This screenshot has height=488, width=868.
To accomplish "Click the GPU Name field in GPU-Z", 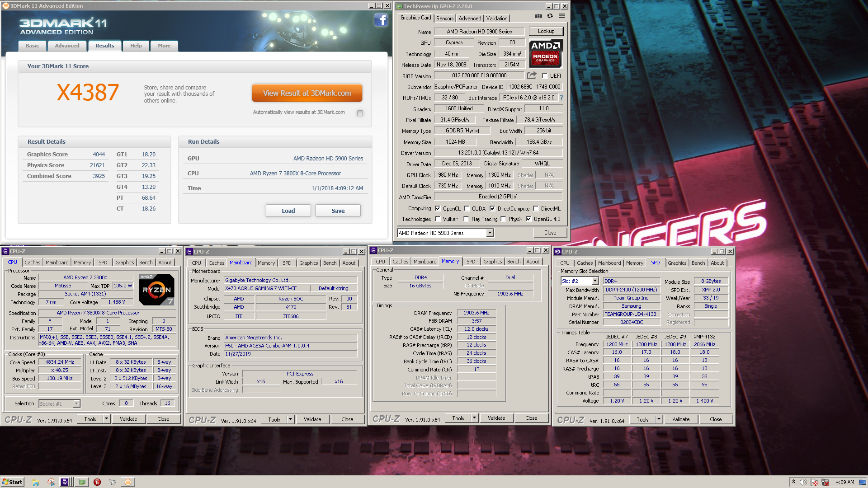I will click(x=479, y=32).
